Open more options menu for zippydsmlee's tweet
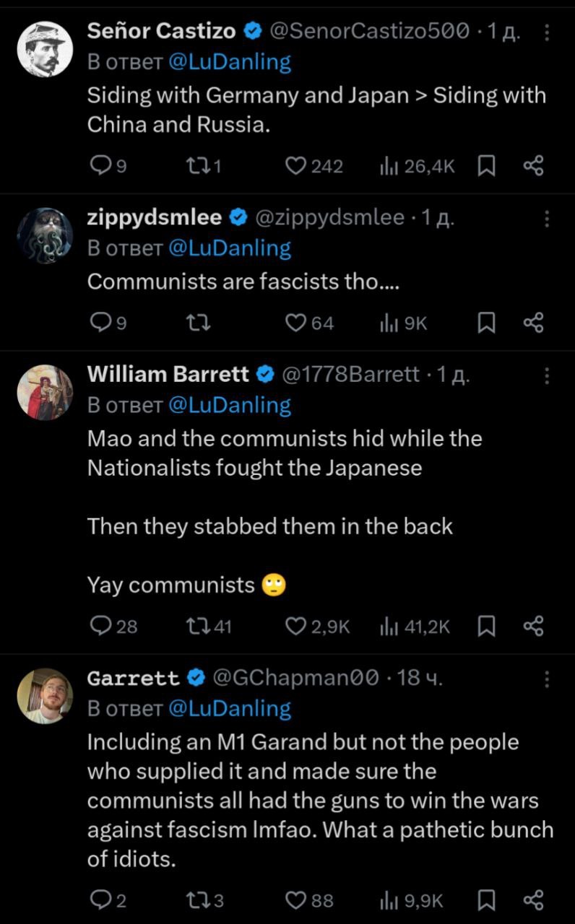Image resolution: width=575 pixels, height=924 pixels. pyautogui.click(x=547, y=218)
